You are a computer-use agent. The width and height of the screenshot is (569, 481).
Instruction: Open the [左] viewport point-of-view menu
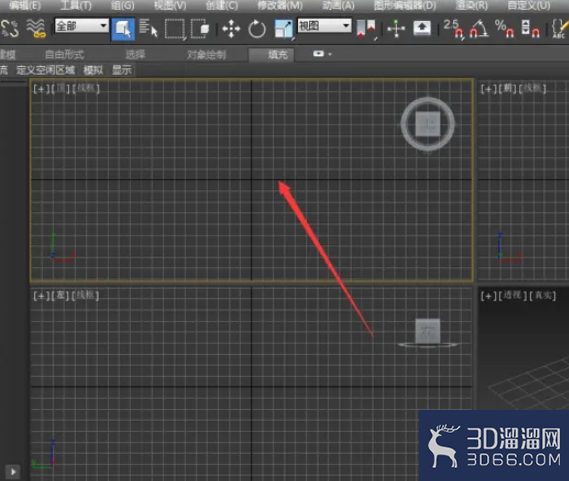tap(60, 295)
